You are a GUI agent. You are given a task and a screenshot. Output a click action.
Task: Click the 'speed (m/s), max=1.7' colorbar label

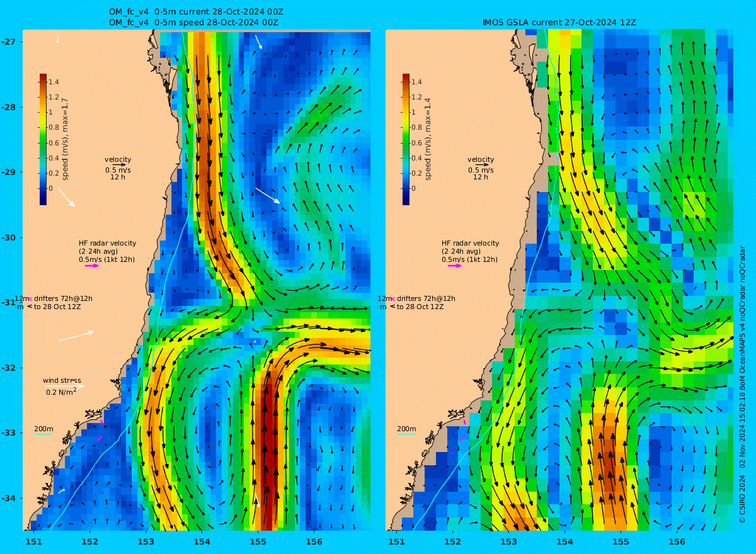tap(66, 139)
